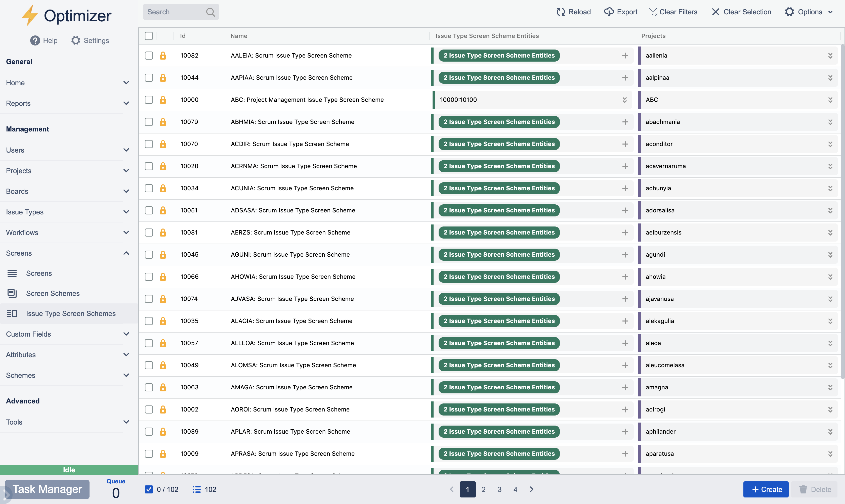Select Issue Type Screen Schemes in the sidebar
This screenshot has width=845, height=504.
(71, 313)
